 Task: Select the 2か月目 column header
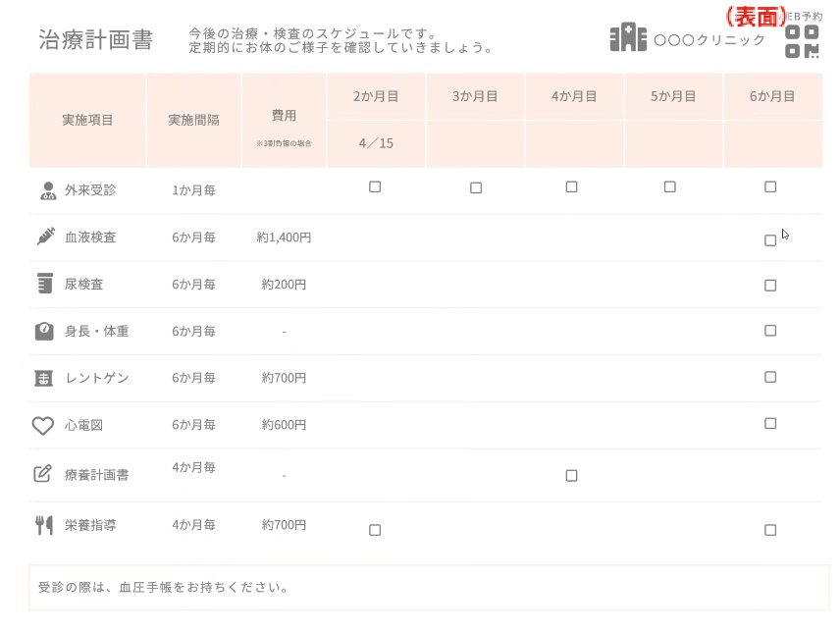point(376,96)
